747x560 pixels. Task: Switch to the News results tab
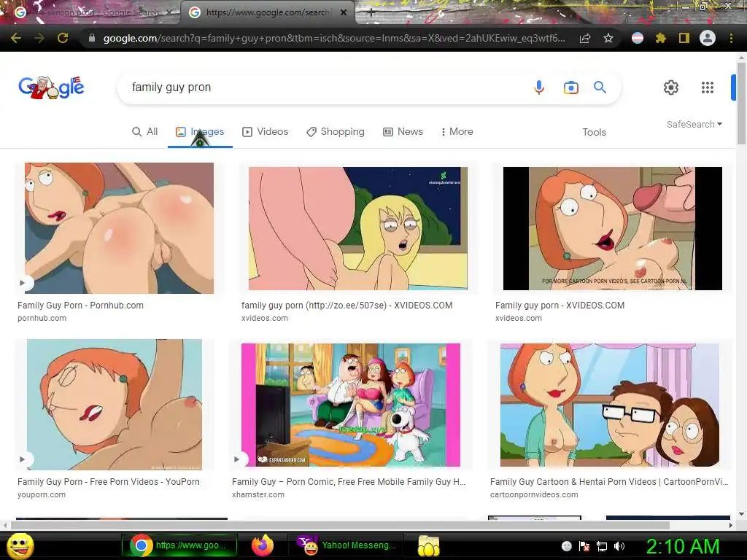403,132
